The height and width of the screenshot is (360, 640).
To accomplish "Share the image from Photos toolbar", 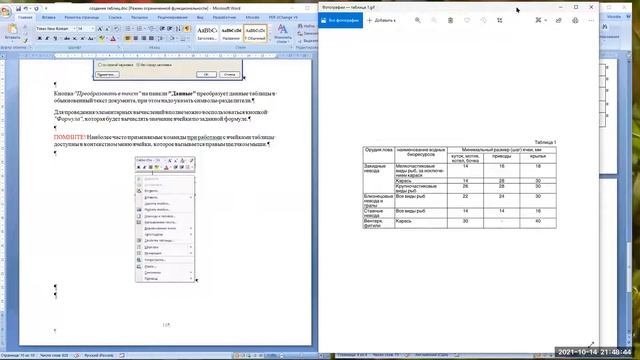I will (x=558, y=20).
